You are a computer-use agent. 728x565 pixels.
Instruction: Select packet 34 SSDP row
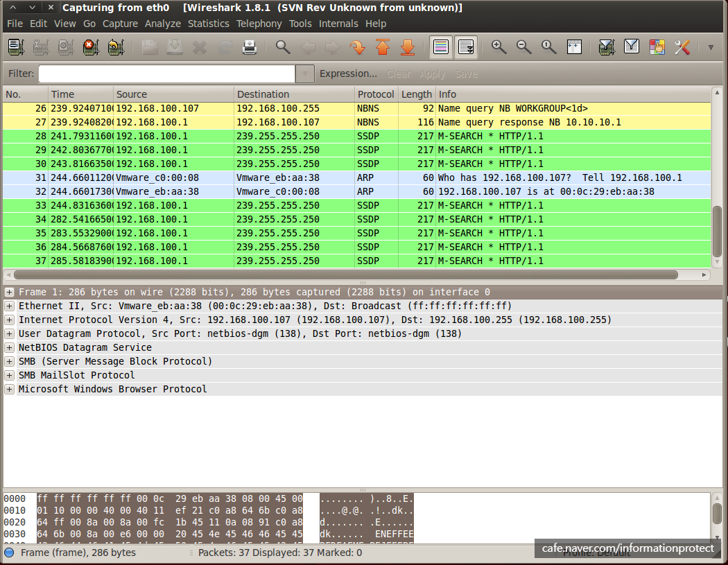click(x=356, y=219)
